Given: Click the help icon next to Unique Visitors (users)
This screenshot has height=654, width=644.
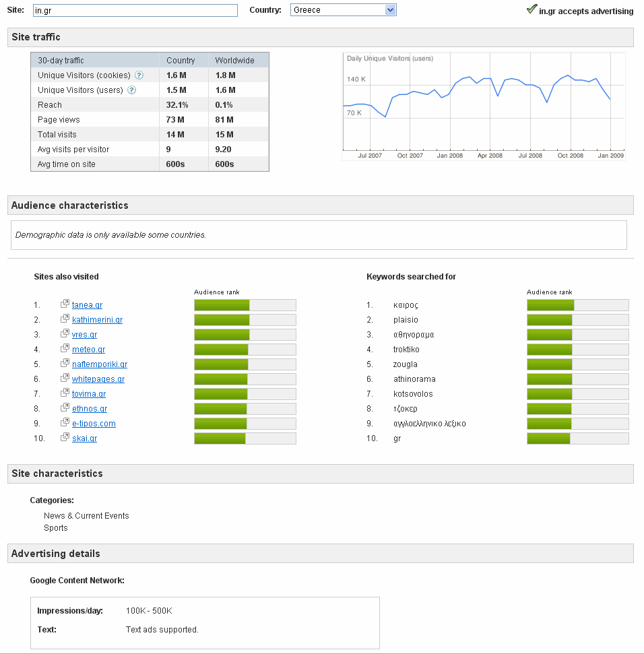Looking at the screenshot, I should 131,90.
